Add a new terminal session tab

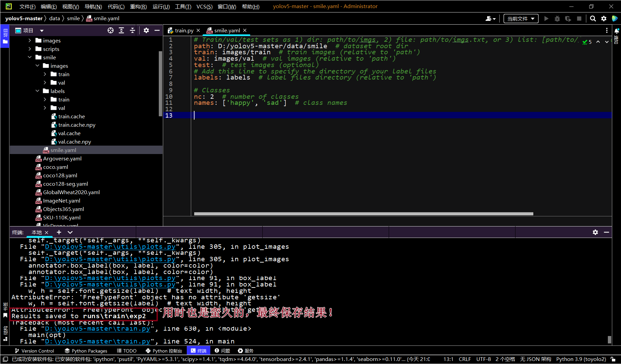[x=59, y=232]
